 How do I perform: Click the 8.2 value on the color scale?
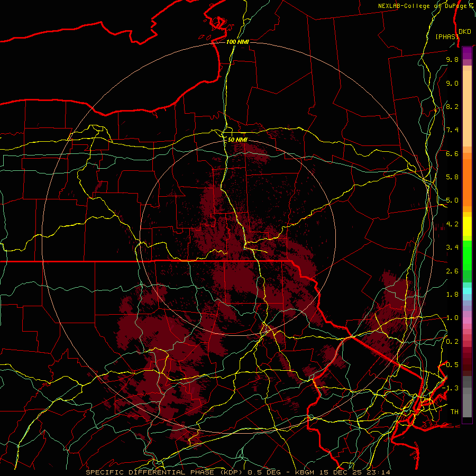(x=452, y=106)
